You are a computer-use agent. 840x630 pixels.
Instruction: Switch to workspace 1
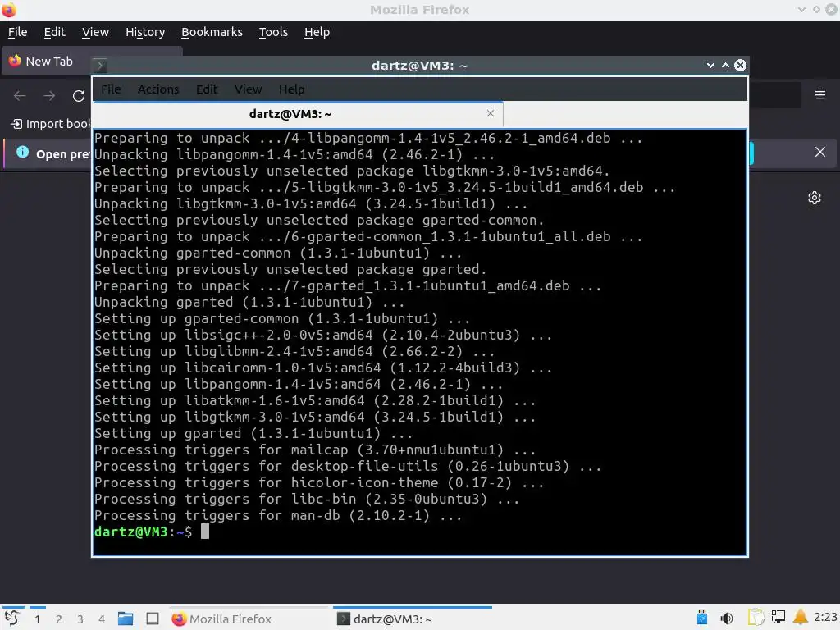coord(38,619)
